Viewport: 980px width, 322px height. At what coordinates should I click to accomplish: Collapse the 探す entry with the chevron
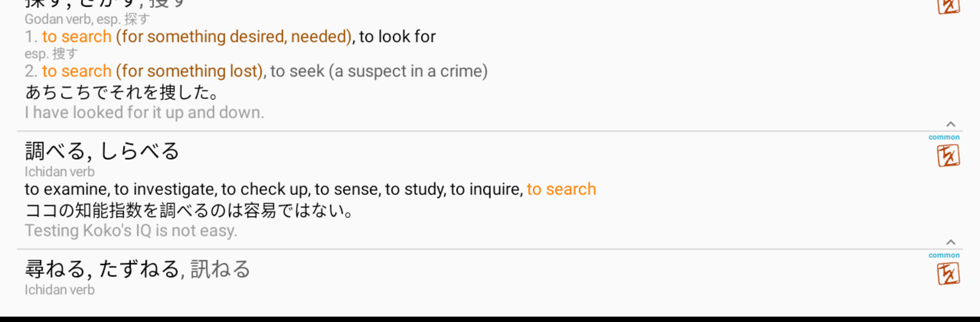(950, 124)
